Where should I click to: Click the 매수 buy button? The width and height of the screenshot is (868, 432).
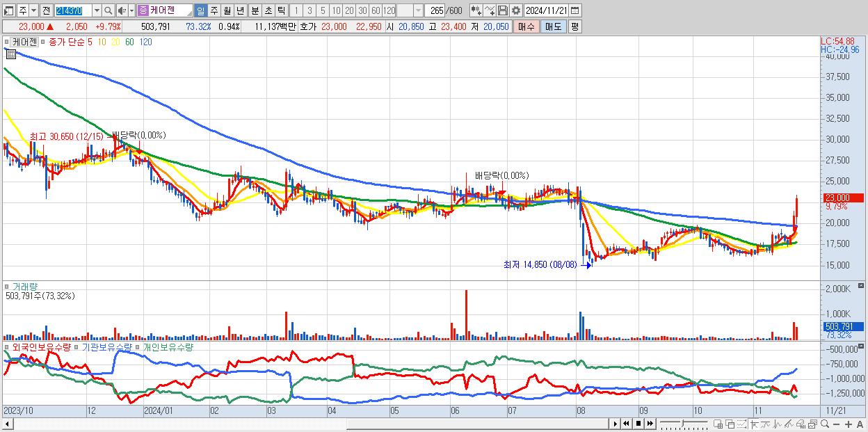pos(527,26)
